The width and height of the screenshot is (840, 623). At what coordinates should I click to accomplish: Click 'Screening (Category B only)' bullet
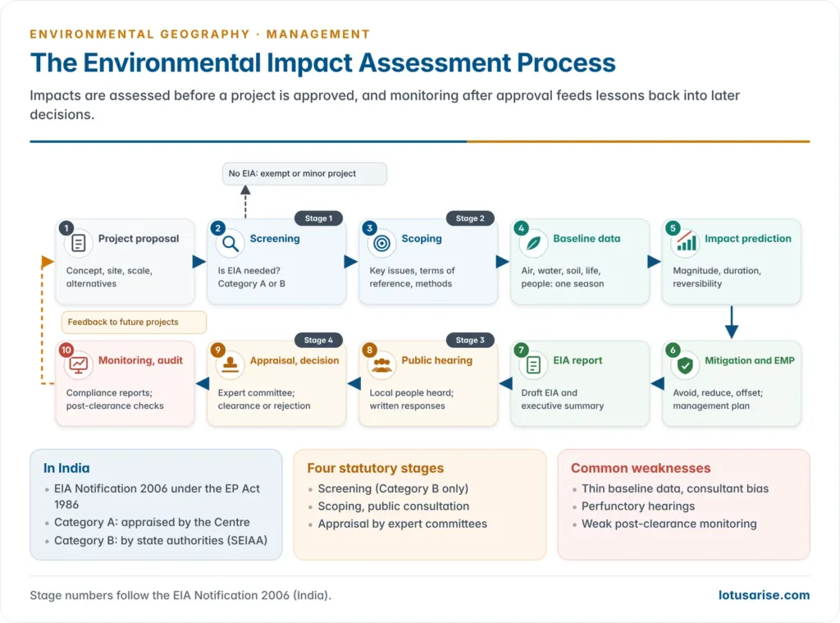[x=393, y=489]
